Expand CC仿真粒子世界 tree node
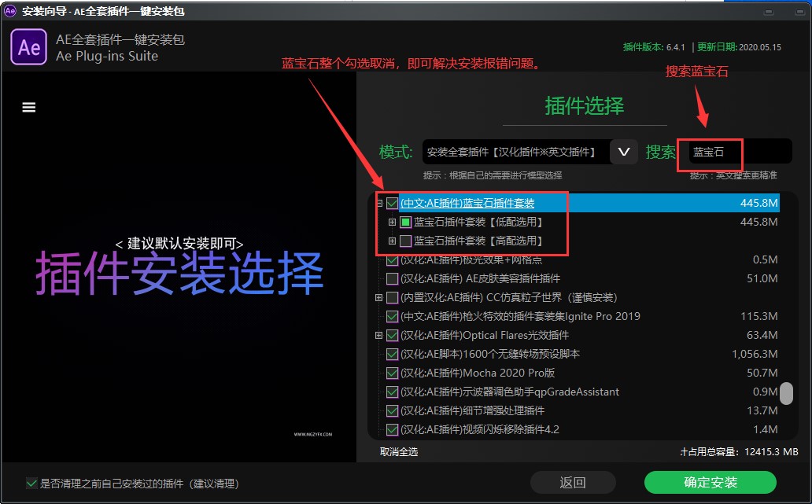 click(x=379, y=298)
